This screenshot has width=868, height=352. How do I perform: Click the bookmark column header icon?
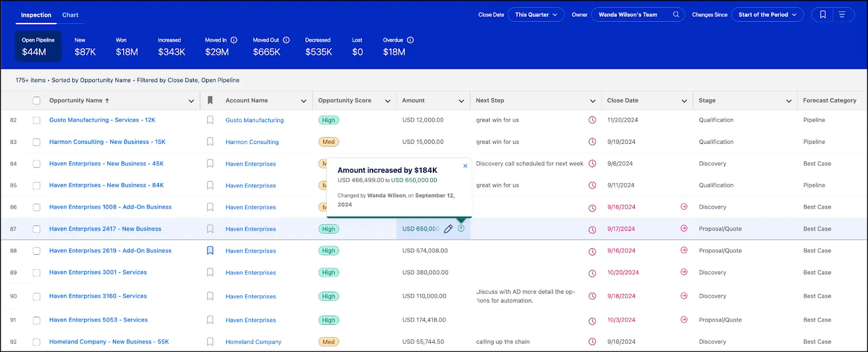point(210,100)
